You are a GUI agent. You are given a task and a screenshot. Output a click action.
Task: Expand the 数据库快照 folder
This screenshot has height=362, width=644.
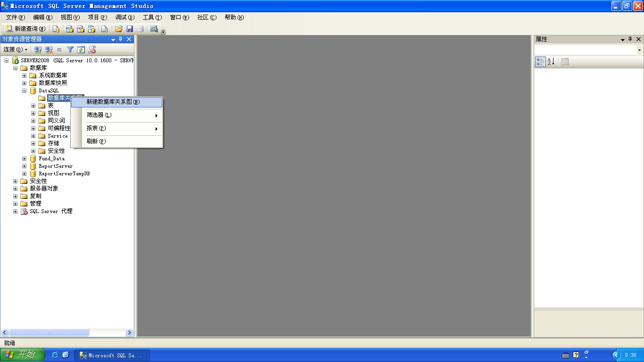pyautogui.click(x=25, y=83)
